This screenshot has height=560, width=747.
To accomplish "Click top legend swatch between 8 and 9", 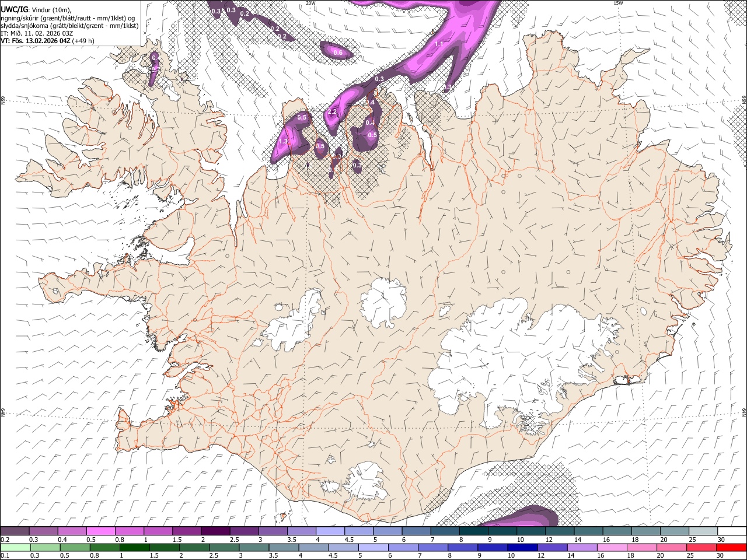I will pyautogui.click(x=473, y=531).
